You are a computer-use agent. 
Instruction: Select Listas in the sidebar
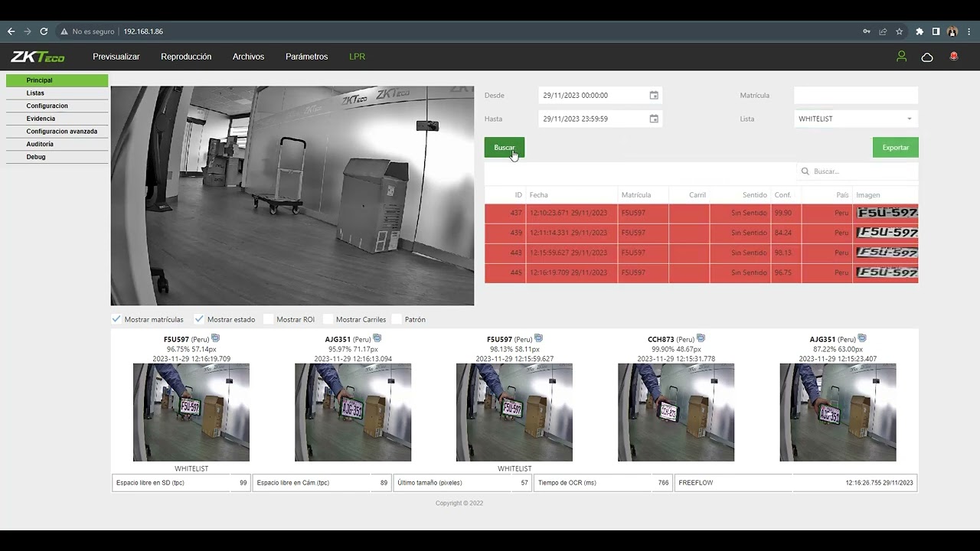coord(57,93)
